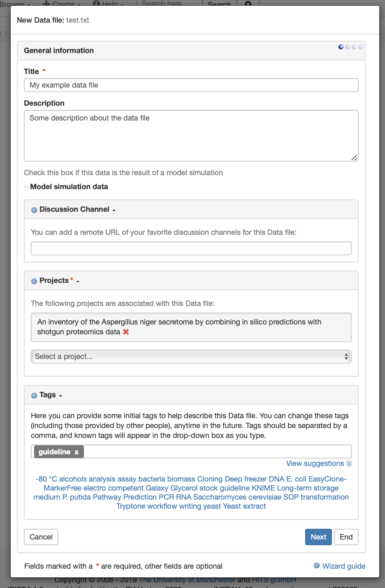This screenshot has width=385, height=588.
Task: Click the 'KNIME' suggested tag
Action: coord(263,488)
